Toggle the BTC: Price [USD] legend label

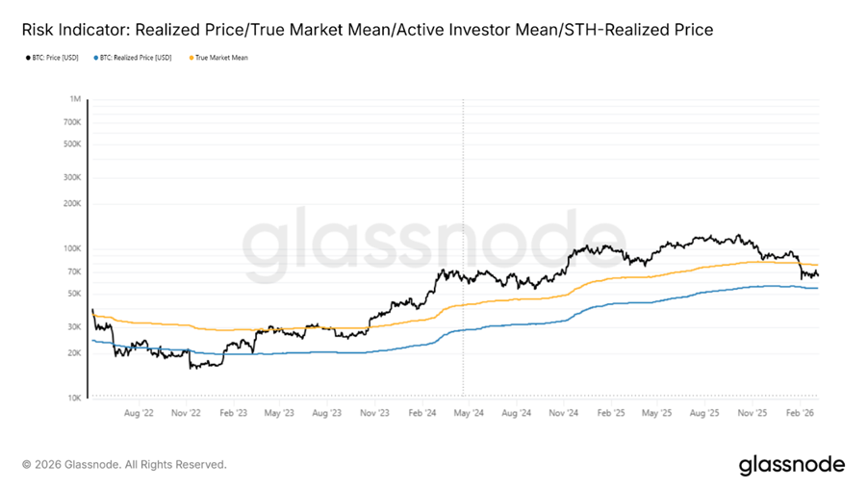(58, 58)
